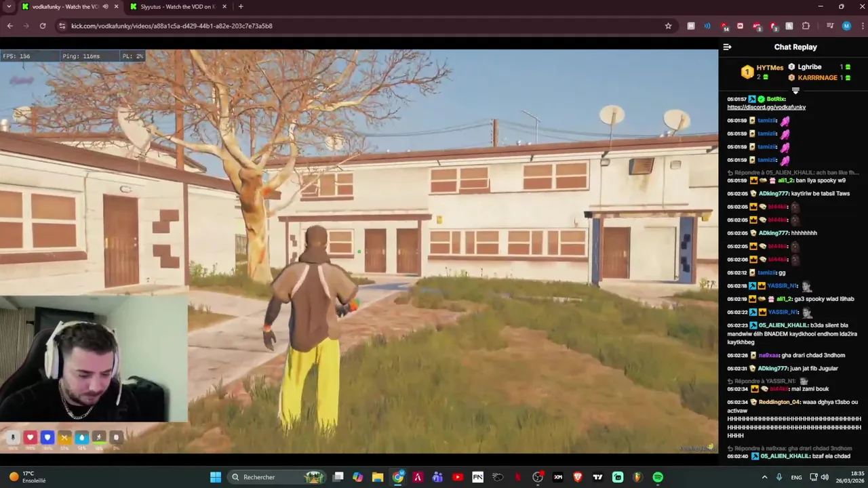
Task: Open a new browser tab
Action: point(241,7)
